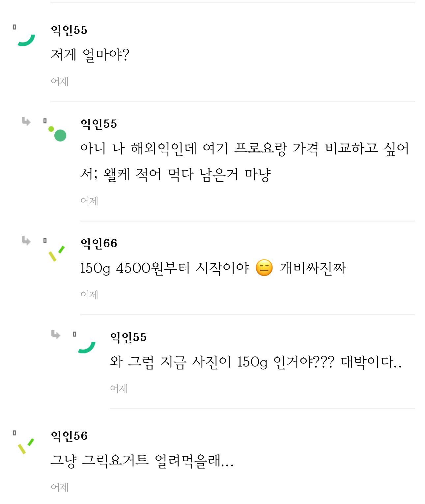Open the 익인66 username link
Screen dimensions: 425x504
99,243
